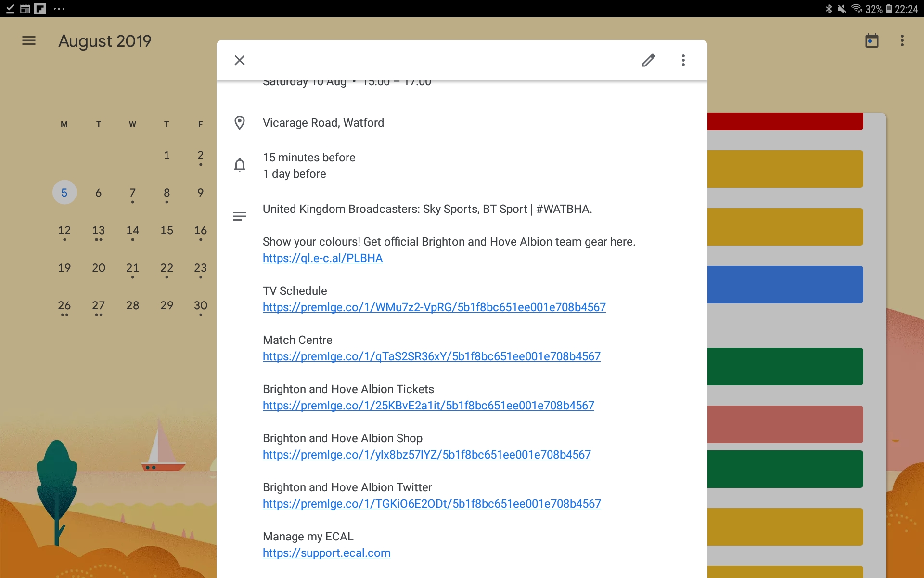Screen dimensions: 924x578
Task: Open Brighton and Hove Albion Twitter link
Action: pyautogui.click(x=432, y=504)
